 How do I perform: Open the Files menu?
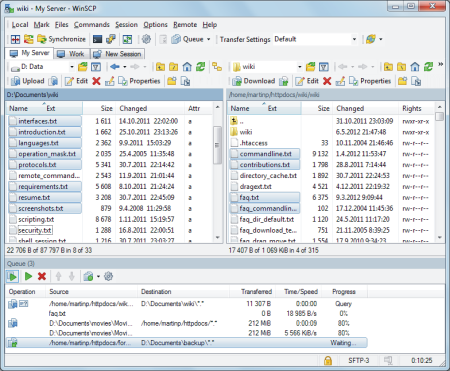point(62,25)
